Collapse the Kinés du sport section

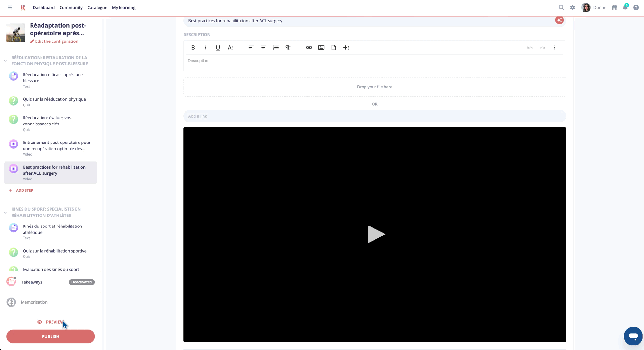point(5,212)
